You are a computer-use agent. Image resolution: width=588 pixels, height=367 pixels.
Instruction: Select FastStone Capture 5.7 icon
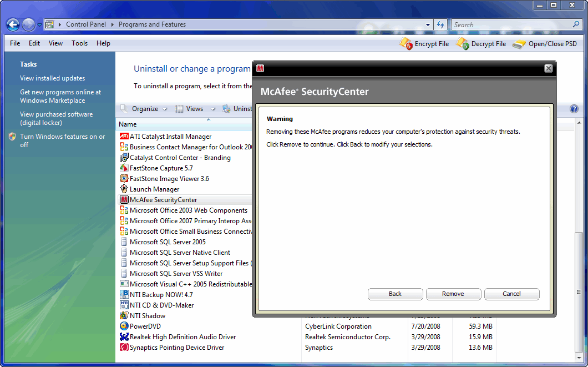tap(124, 168)
